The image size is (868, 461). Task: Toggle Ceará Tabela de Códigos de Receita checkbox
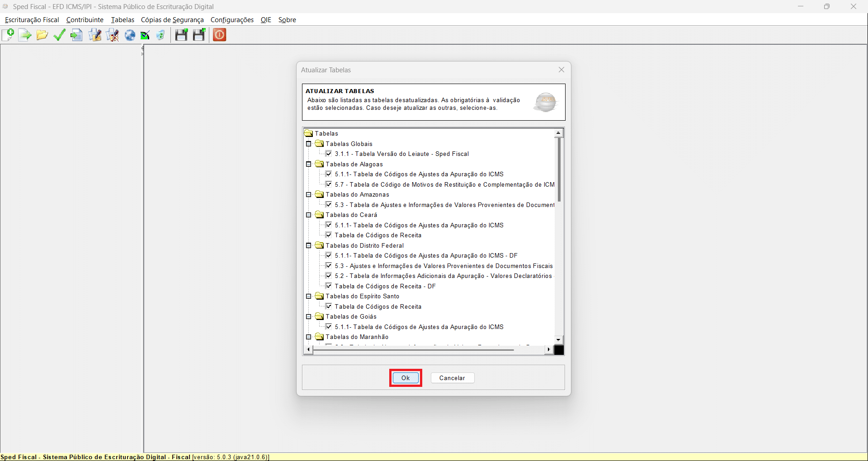329,235
